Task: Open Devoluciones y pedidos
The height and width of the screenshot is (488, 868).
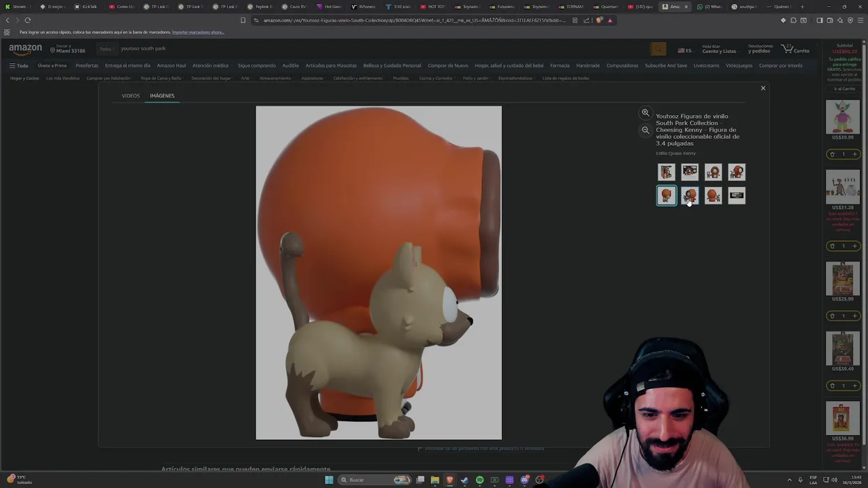Action: [760, 49]
